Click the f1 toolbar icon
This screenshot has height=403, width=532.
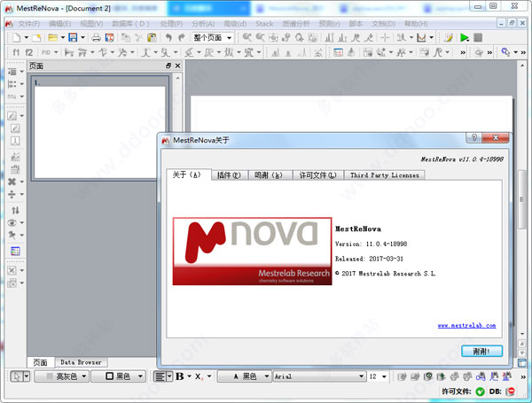point(16,52)
